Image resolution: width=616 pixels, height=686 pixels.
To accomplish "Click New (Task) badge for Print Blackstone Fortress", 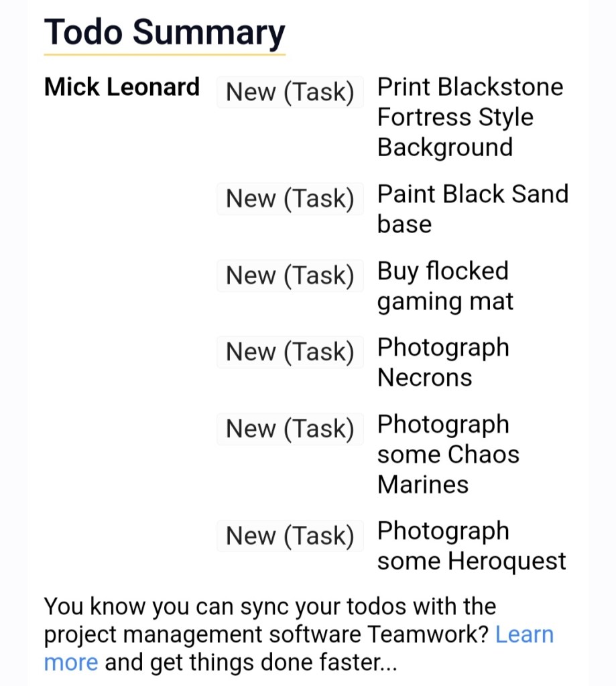I will 290,92.
